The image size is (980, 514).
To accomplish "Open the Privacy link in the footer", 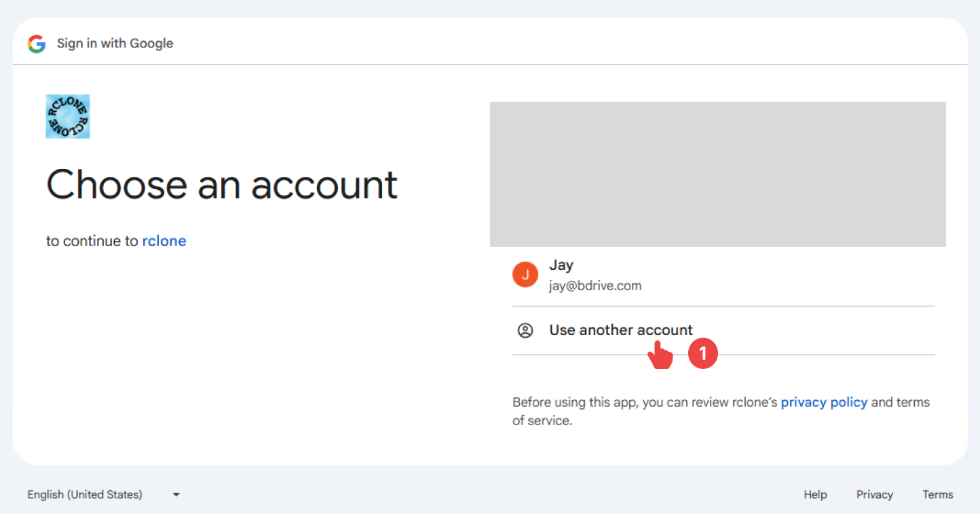I will tap(874, 494).
